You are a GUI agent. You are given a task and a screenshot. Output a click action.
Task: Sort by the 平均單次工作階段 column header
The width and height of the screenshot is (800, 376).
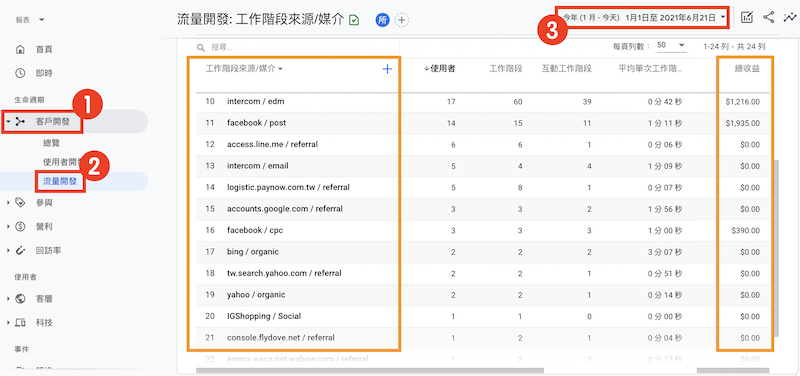[x=651, y=69]
